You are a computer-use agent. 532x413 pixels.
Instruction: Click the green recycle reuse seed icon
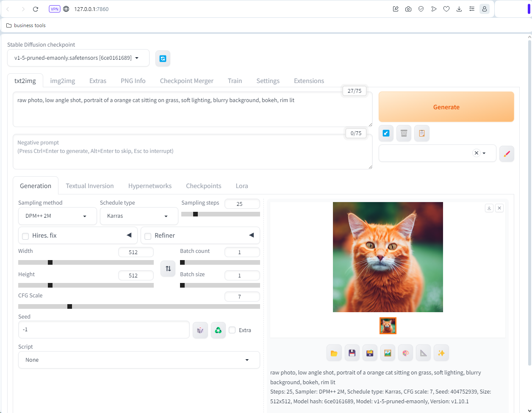[x=218, y=330]
